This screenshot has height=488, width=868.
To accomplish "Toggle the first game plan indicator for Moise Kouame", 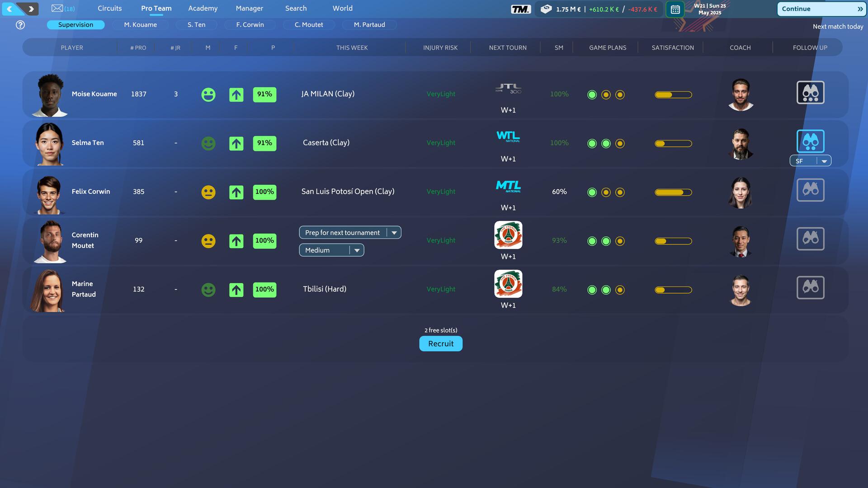I will tap(592, 94).
